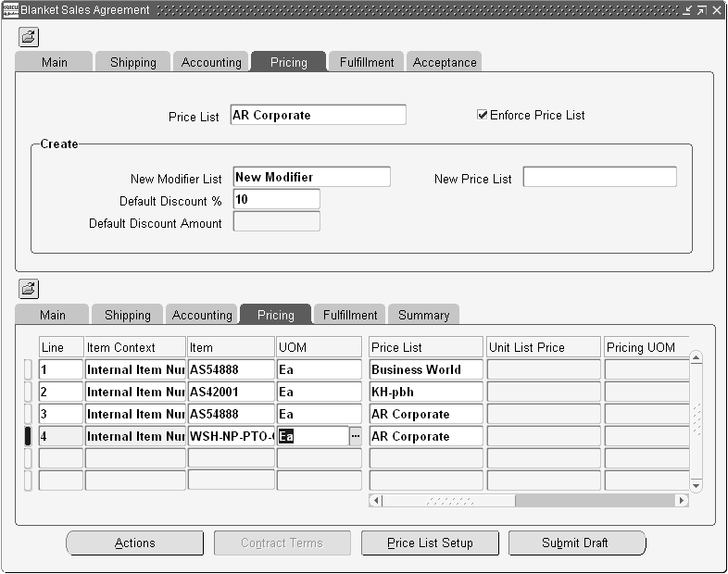Click the horizontal scrollbar right arrow
Image resolution: width=728 pixels, height=574 pixels.
click(x=682, y=500)
